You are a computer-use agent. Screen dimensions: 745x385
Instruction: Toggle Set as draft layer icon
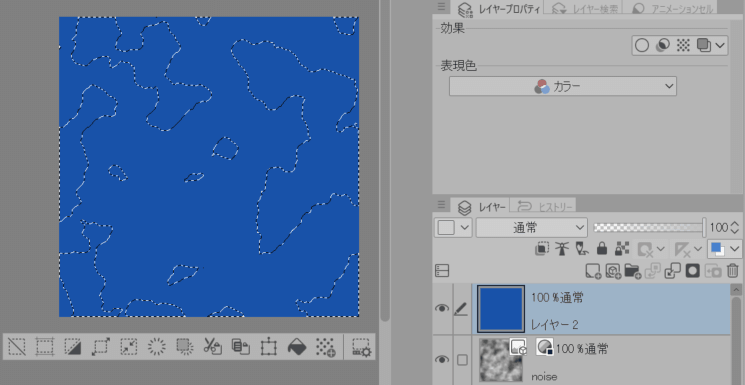(x=582, y=249)
